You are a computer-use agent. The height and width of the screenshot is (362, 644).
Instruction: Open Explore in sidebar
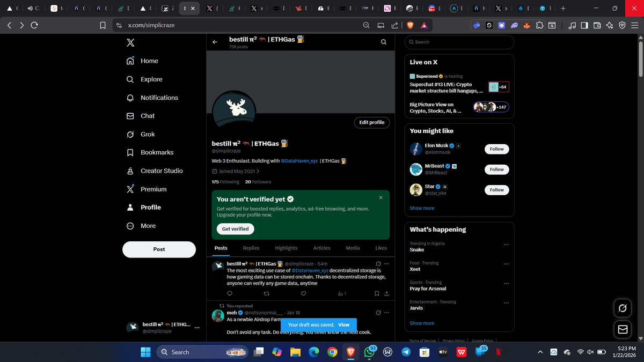coord(144,79)
